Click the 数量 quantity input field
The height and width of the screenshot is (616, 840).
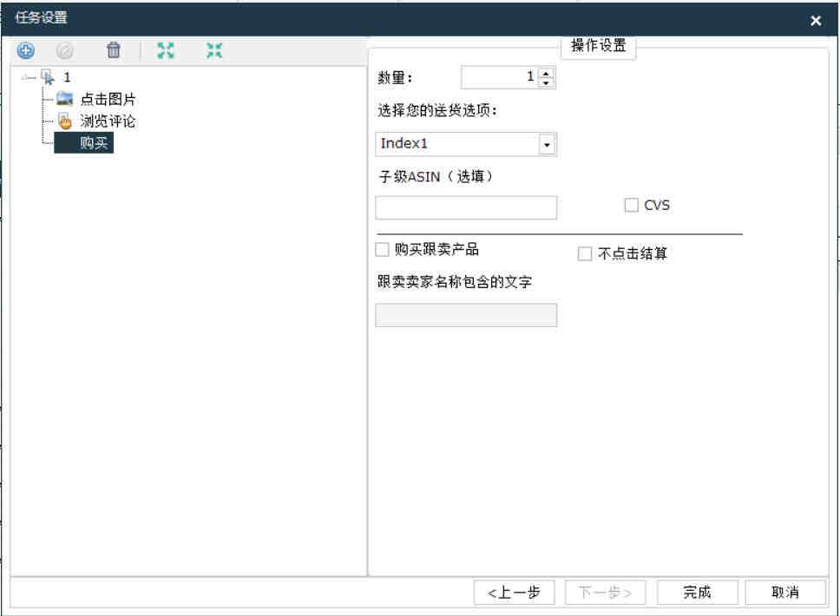[499, 78]
